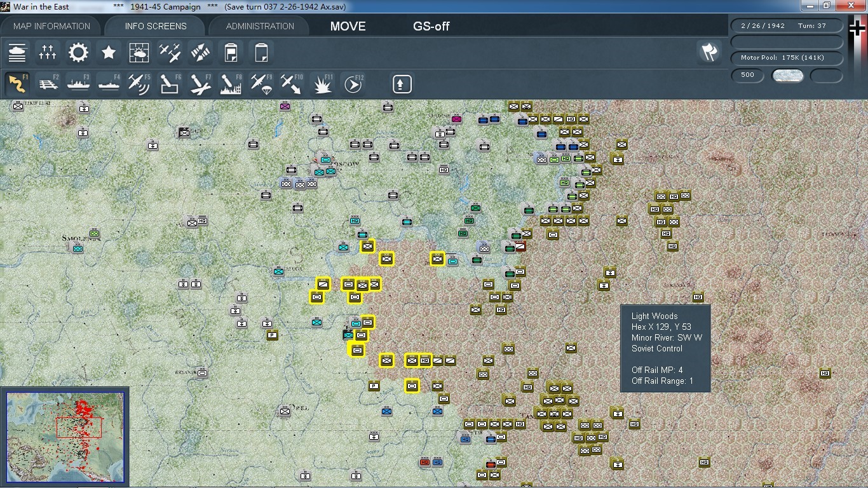Viewport: 868px width, 488px height.
Task: Click the window title "War in the East"
Action: point(41,6)
